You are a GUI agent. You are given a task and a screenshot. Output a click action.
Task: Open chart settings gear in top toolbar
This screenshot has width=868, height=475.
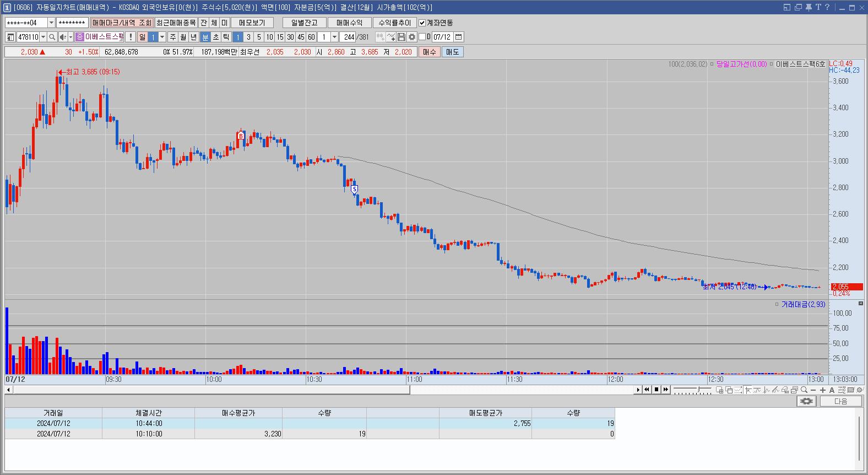pos(412,37)
